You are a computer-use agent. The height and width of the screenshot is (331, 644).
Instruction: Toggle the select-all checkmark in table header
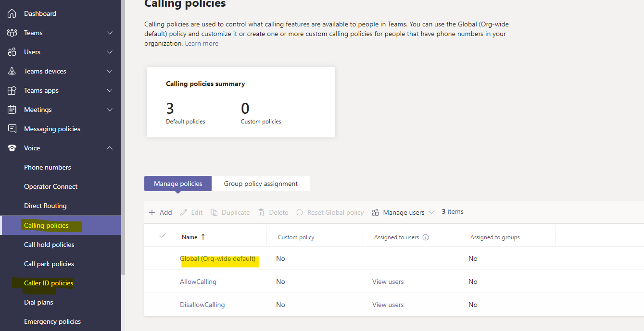pyautogui.click(x=163, y=236)
